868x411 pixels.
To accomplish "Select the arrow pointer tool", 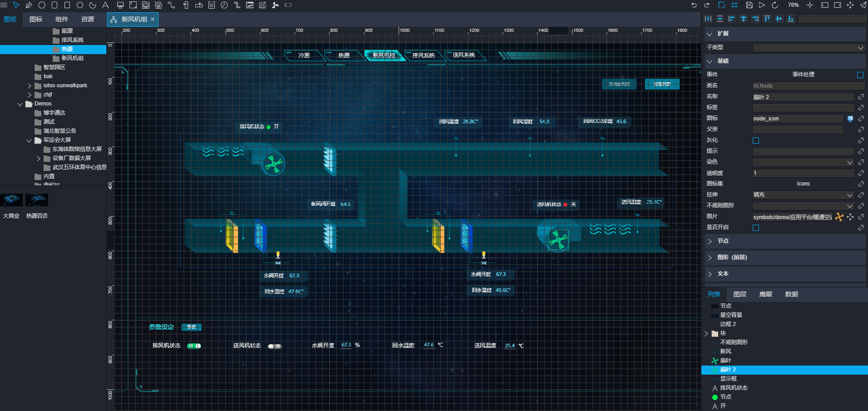I will tap(16, 5).
